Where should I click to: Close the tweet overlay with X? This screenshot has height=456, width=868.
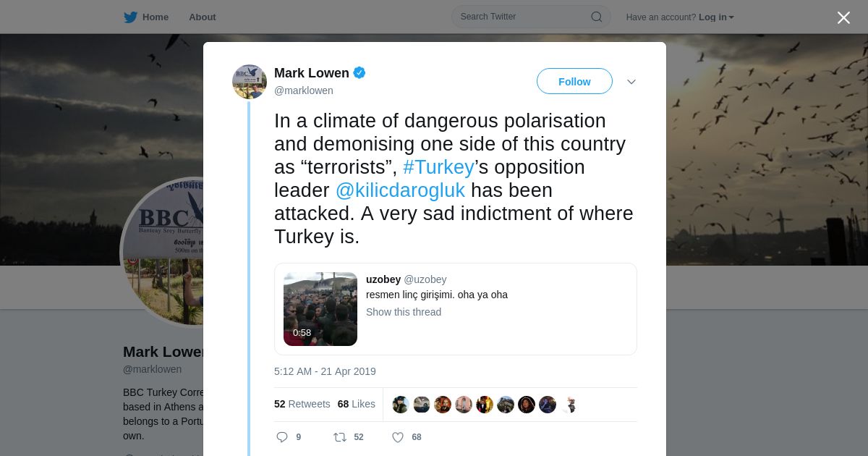843,18
